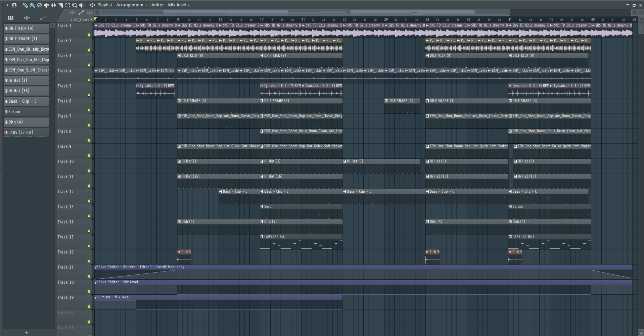This screenshot has width=644, height=336.
Task: Mute Track 8 with its green light
Action: click(x=89, y=140)
